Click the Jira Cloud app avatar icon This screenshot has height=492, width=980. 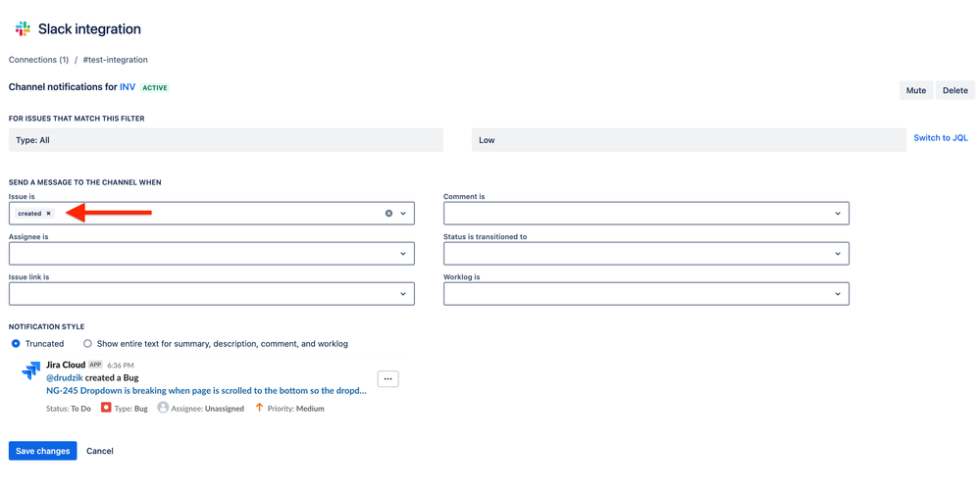pyautogui.click(x=30, y=369)
